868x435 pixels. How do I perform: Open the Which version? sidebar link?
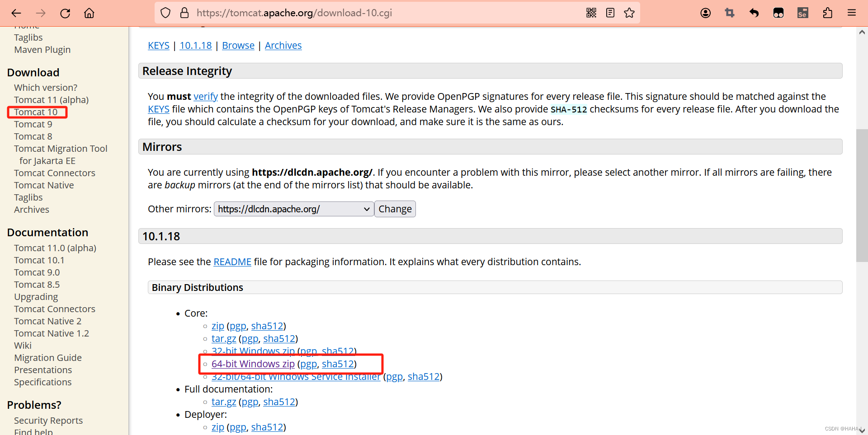coord(46,88)
